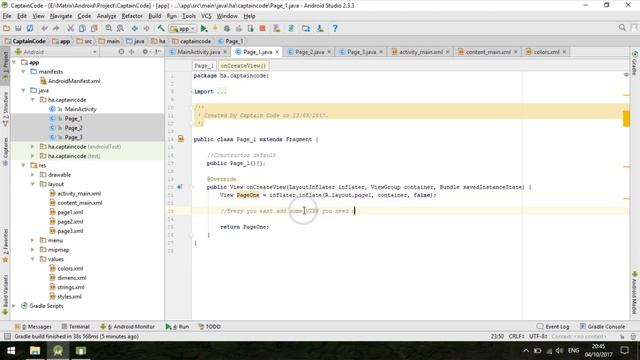Expand the mipmap folder
This screenshot has height=360, width=640.
click(x=33, y=249)
